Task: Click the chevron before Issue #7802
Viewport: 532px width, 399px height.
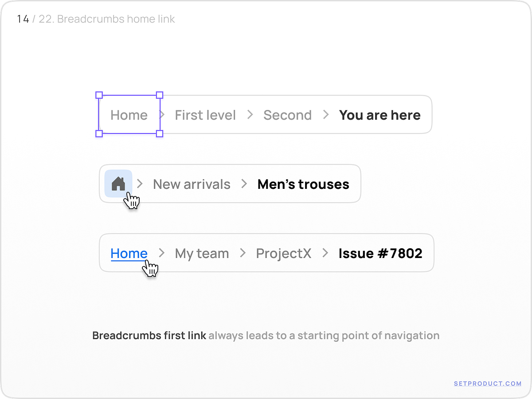Action: [325, 253]
